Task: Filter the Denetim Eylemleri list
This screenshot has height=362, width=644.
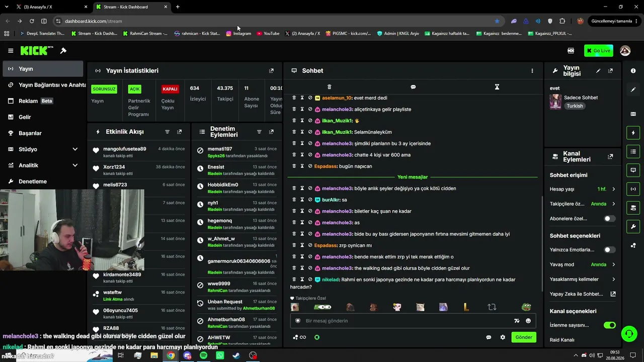Action: point(259,132)
